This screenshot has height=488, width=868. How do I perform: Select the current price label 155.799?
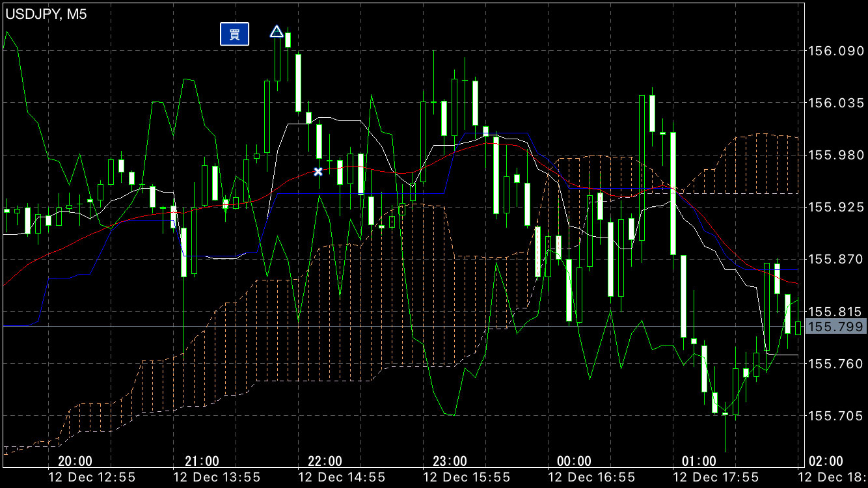coord(835,327)
